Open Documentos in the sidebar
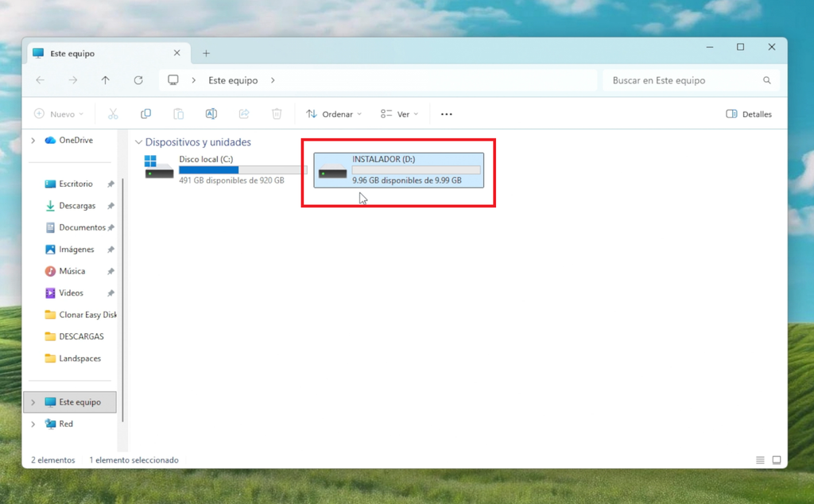 [x=82, y=227]
